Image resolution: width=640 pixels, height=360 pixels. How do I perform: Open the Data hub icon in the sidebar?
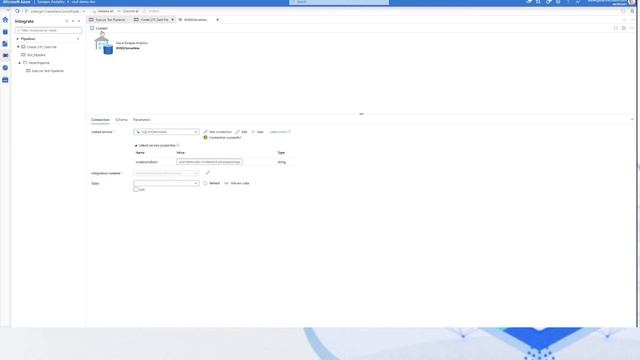pyautogui.click(x=5, y=32)
